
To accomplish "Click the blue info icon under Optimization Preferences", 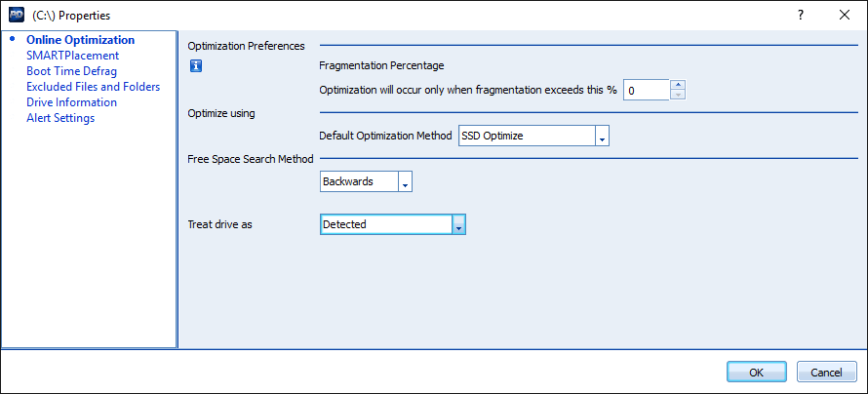I will coord(195,66).
